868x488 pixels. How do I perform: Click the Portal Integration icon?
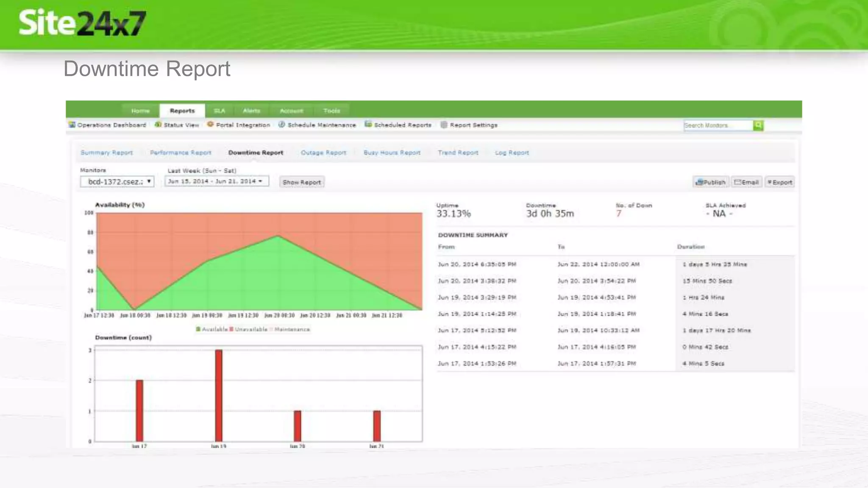coord(210,125)
